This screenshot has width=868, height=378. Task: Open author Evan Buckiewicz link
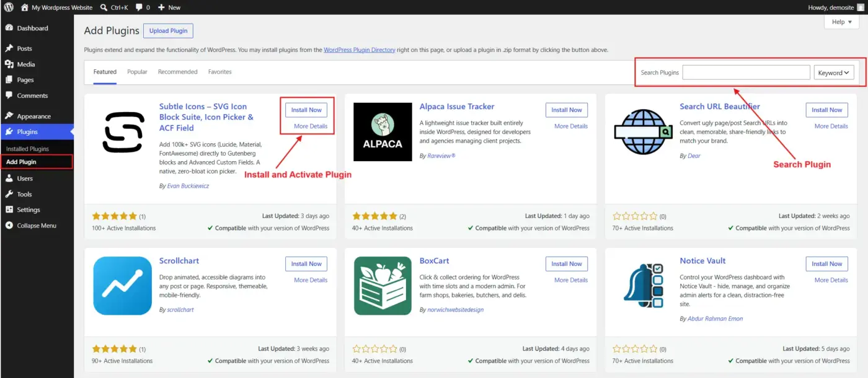pos(188,186)
